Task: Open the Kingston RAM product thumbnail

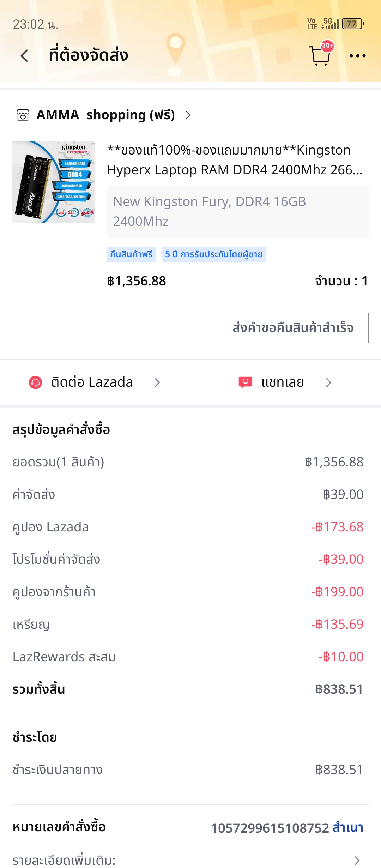Action: (x=54, y=182)
